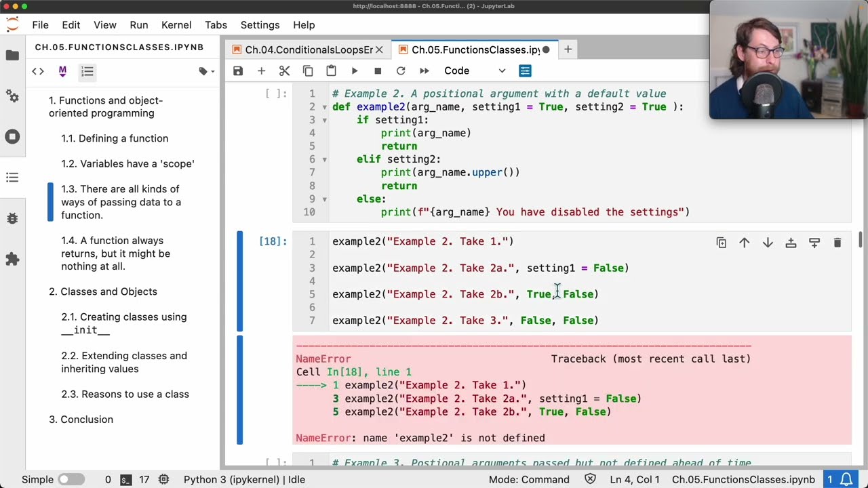Go to '2. Classes and Objects' heading
This screenshot has width=868, height=488.
(x=103, y=291)
